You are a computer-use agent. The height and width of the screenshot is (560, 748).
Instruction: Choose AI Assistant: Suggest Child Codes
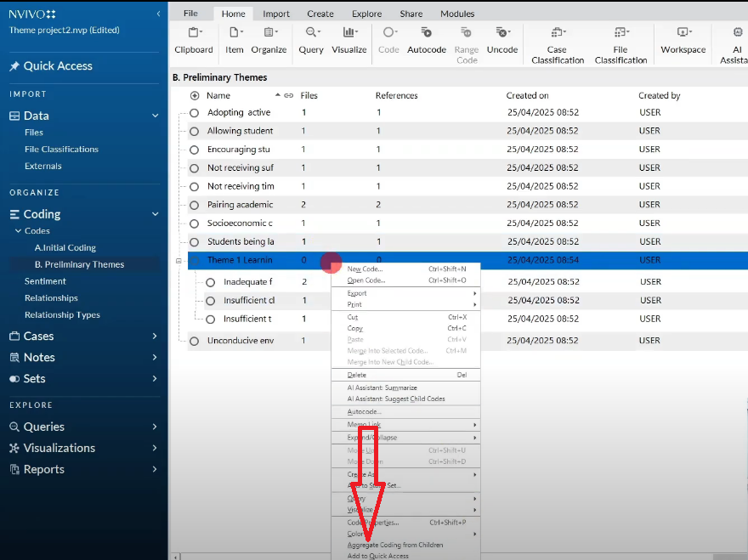pos(406,399)
